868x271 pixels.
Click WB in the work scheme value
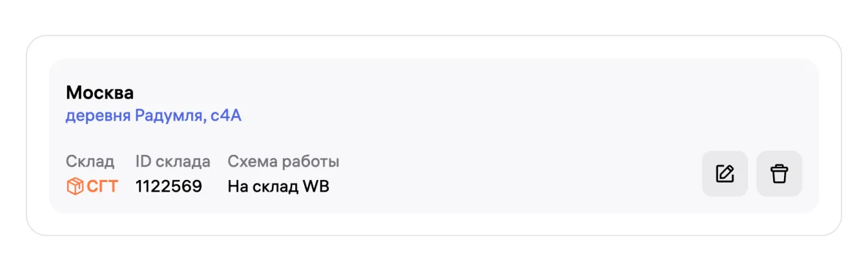tap(316, 186)
